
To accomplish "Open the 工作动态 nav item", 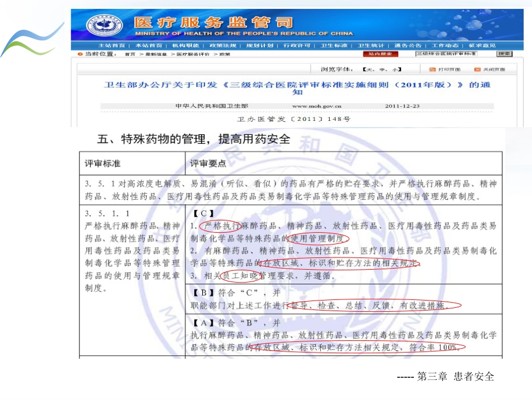I will click(x=445, y=45).
